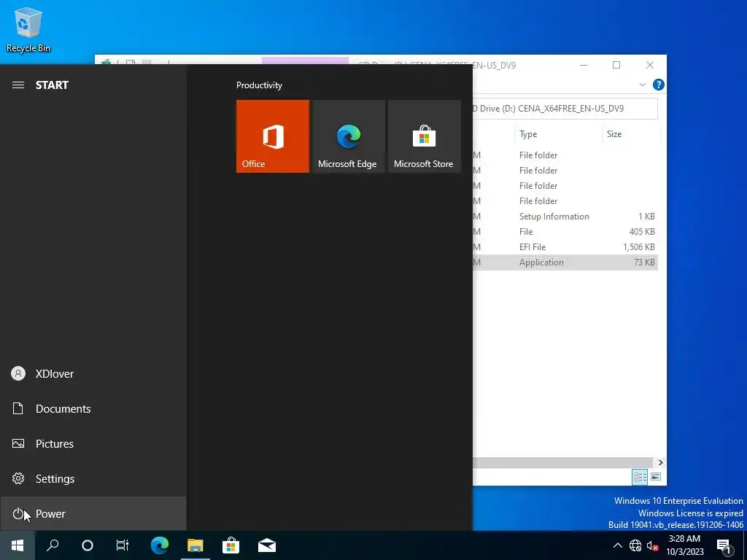
Task: Open the XDlover user account menu
Action: coord(93,373)
